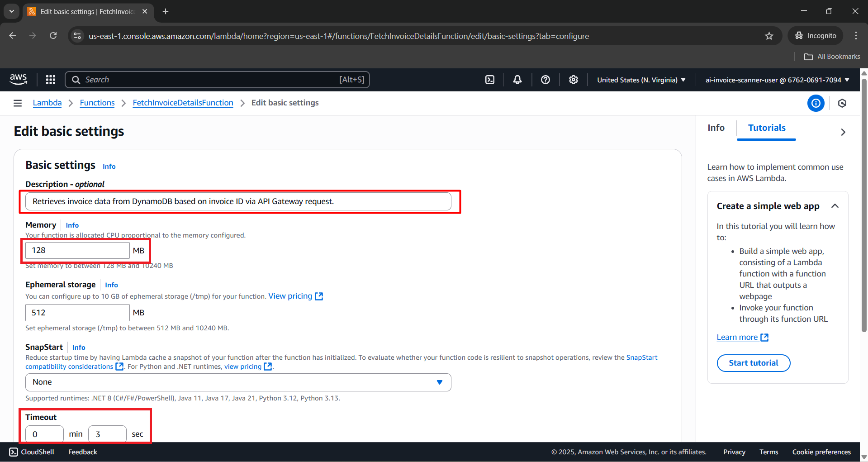
Task: Open the AWS services grid menu
Action: click(51, 80)
